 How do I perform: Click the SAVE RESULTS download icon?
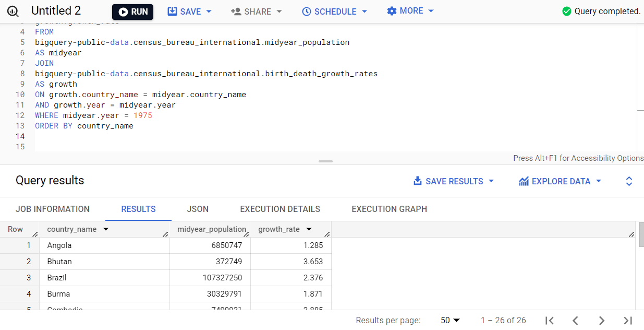[x=418, y=181]
